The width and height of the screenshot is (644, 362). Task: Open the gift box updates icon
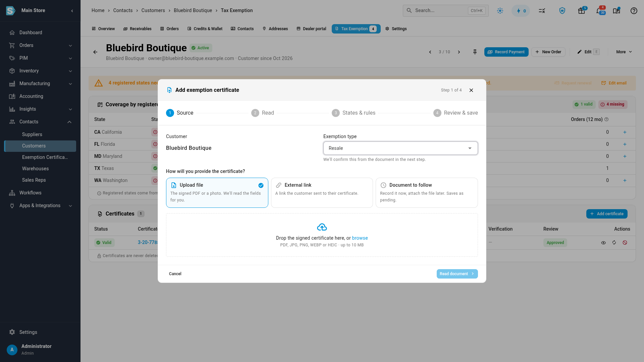(x=582, y=11)
